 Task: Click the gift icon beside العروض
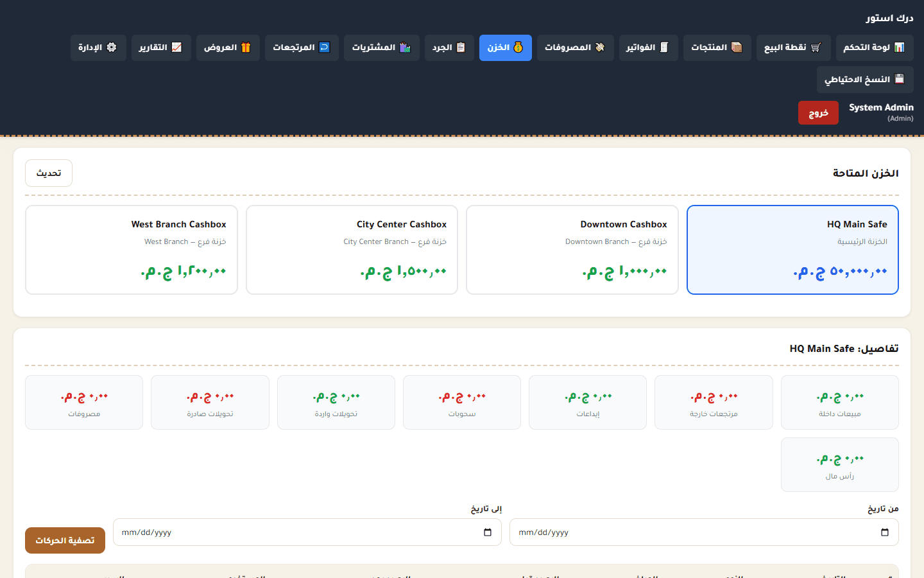[246, 48]
